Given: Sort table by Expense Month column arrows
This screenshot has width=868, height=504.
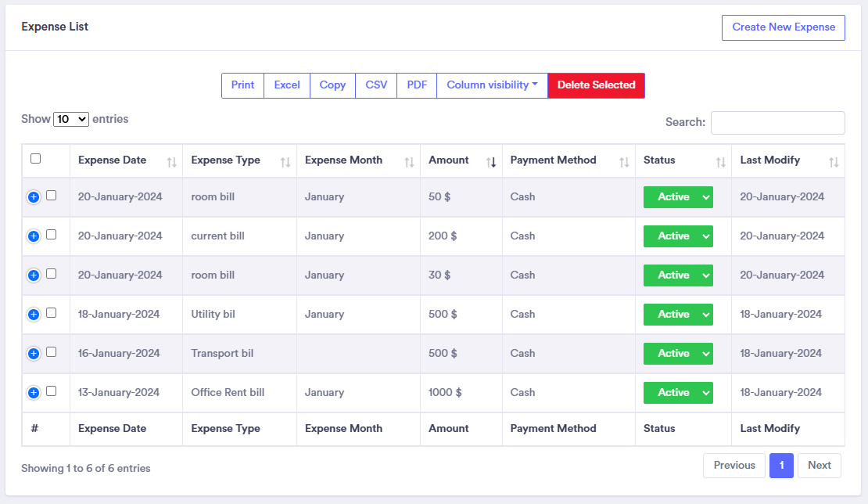Looking at the screenshot, I should (x=409, y=162).
